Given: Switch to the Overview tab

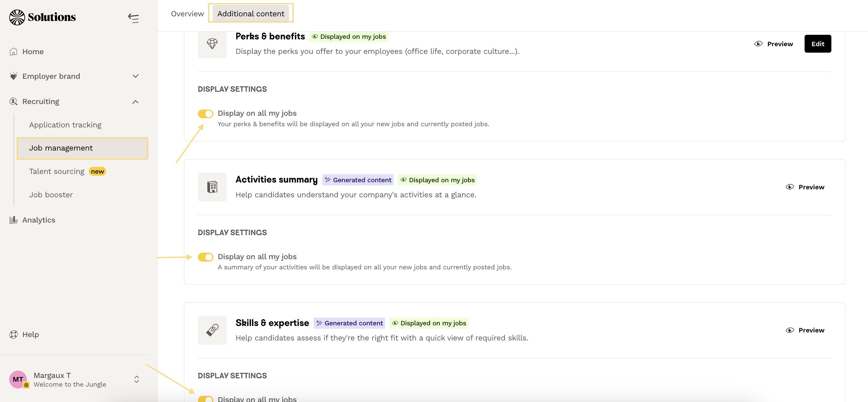Looking at the screenshot, I should (187, 14).
